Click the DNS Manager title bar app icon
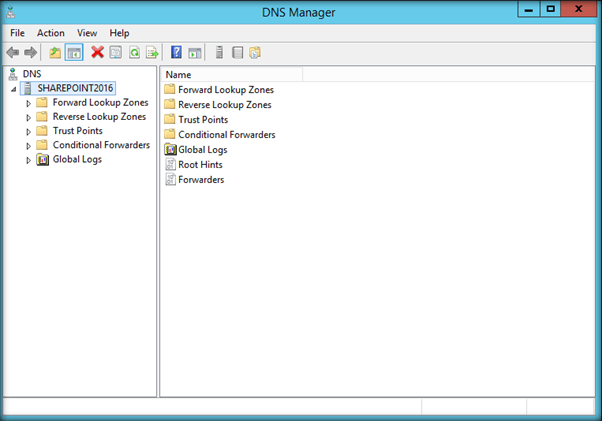Image resolution: width=602 pixels, height=421 pixels. (x=11, y=12)
